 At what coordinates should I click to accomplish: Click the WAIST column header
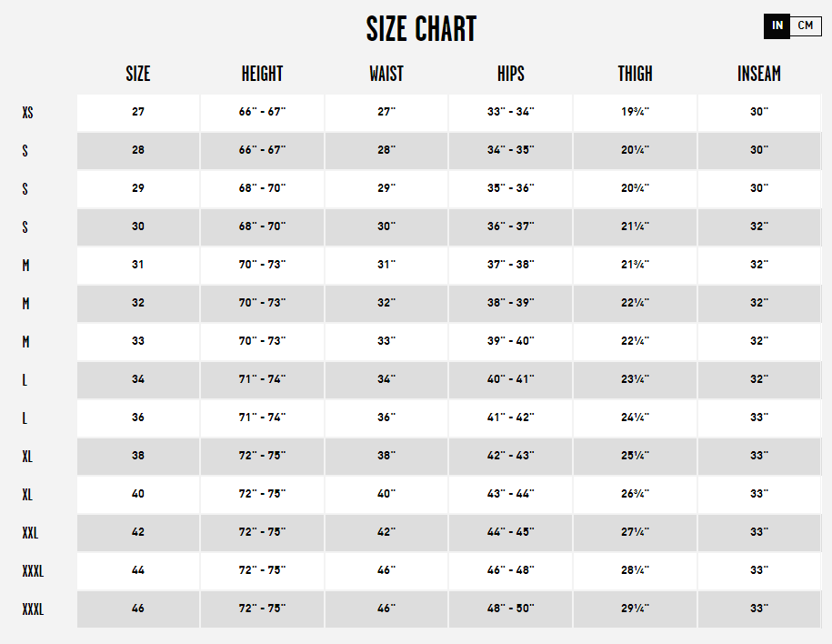(x=386, y=74)
